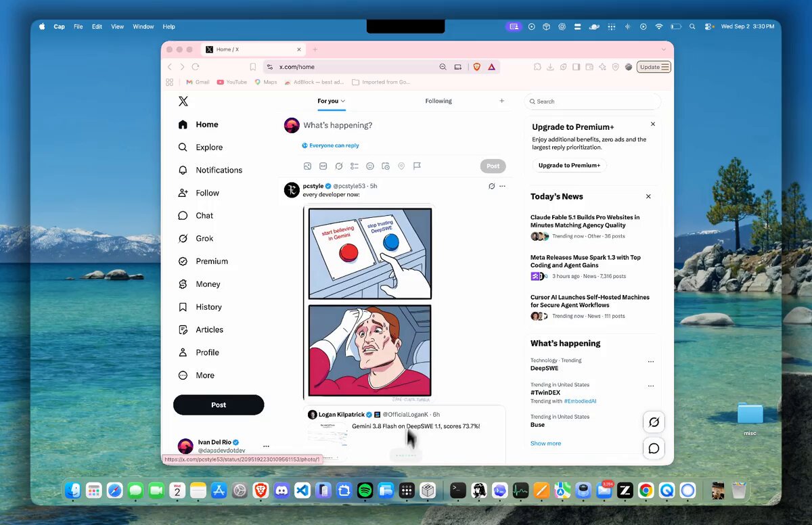Click Show more under trends
The height and width of the screenshot is (525, 812).
click(545, 444)
